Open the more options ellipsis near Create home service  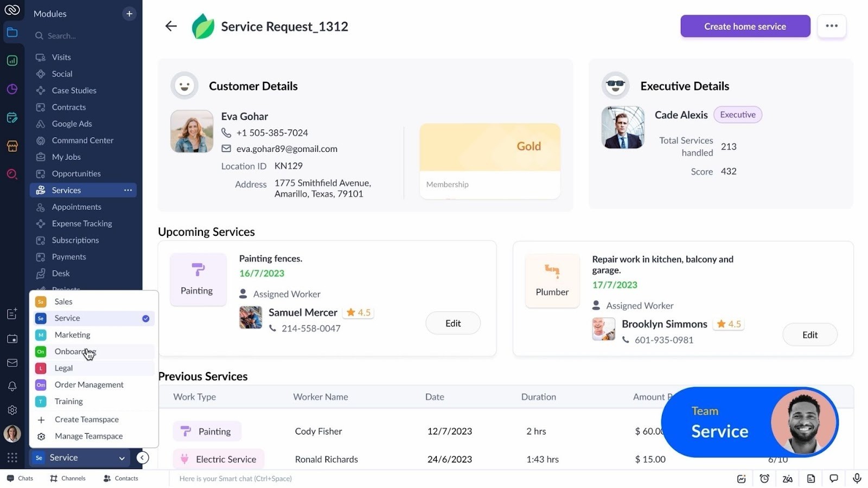[832, 25]
